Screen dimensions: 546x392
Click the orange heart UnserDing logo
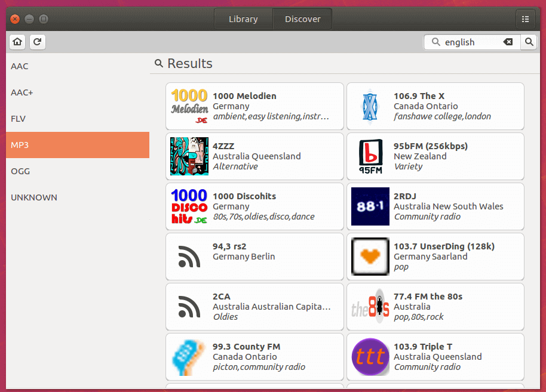tap(370, 257)
